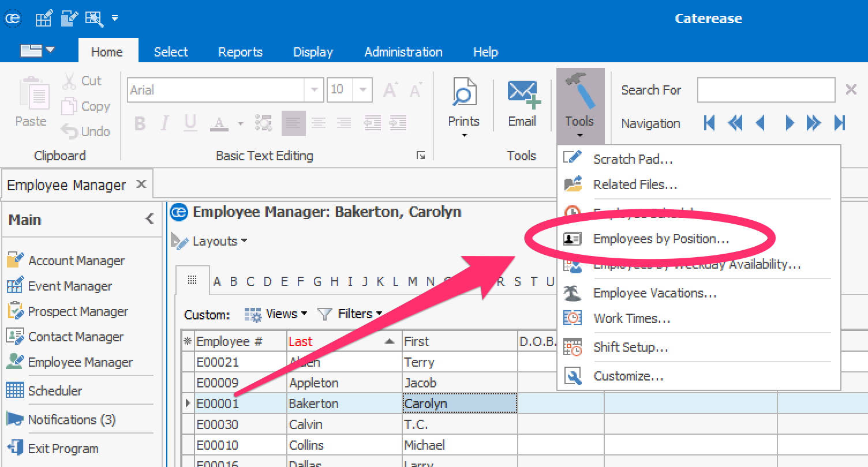Click the Home ribbon tab
The height and width of the screenshot is (467, 868).
pyautogui.click(x=107, y=52)
